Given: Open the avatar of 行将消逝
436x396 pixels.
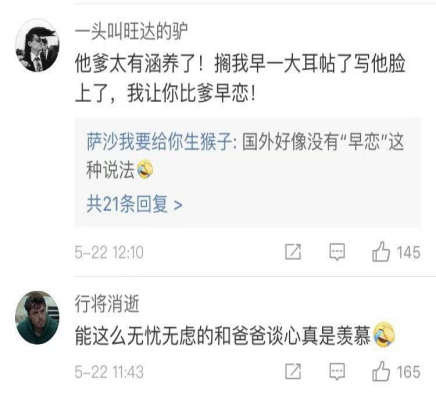Looking at the screenshot, I should [37, 318].
